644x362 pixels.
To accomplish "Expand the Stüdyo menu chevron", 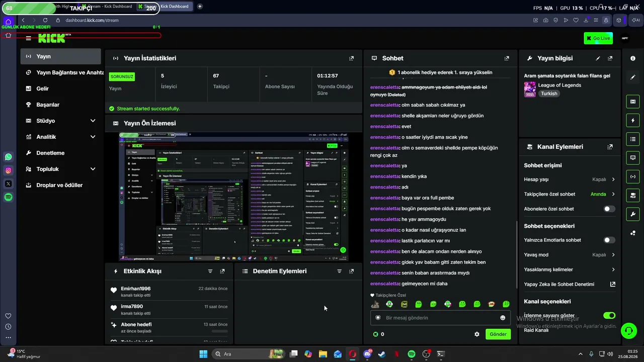I will tap(93, 121).
